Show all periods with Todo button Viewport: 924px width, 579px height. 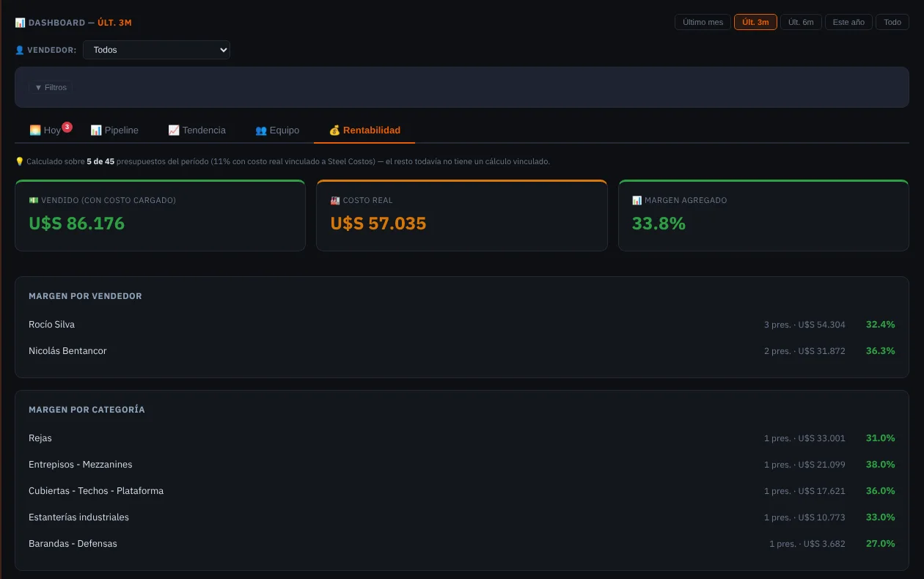click(x=892, y=22)
